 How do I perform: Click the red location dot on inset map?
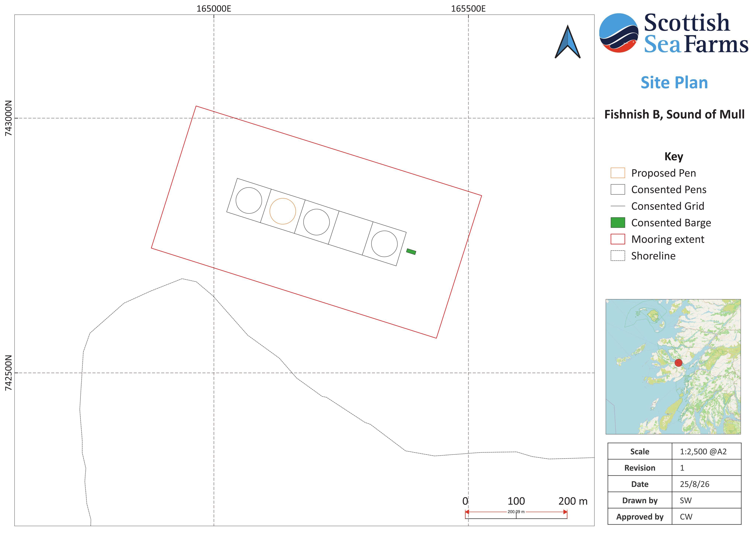tap(678, 363)
